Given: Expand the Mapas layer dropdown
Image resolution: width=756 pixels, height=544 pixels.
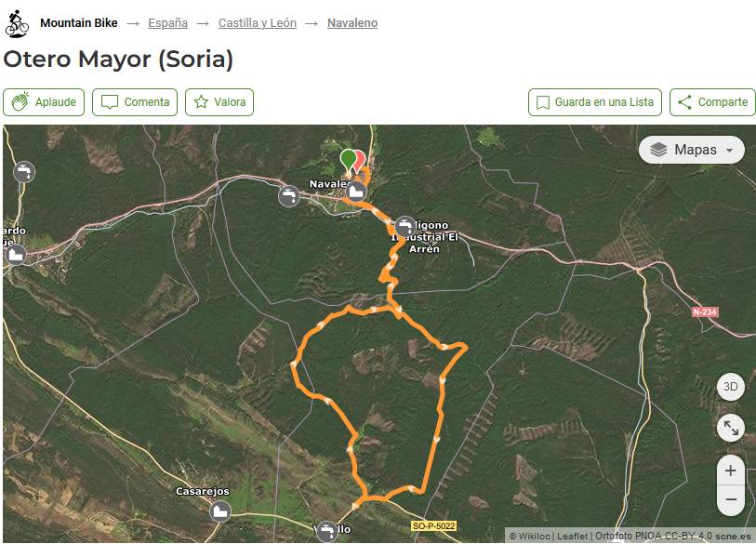Looking at the screenshot, I should (x=692, y=150).
